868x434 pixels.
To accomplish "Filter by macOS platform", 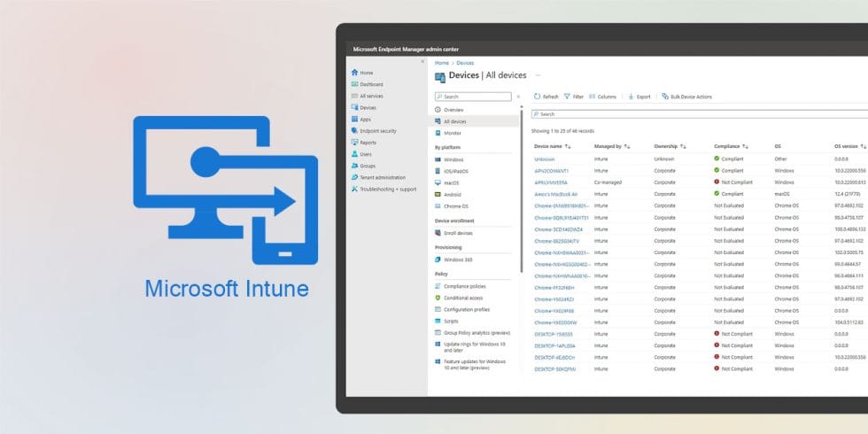I will pos(447,182).
